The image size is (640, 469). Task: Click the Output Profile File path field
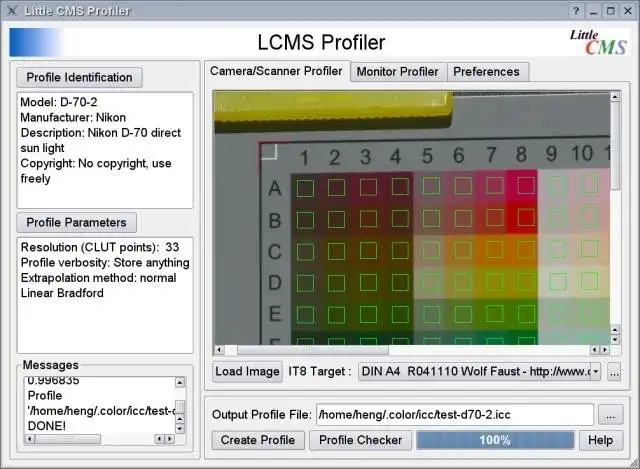[455, 415]
